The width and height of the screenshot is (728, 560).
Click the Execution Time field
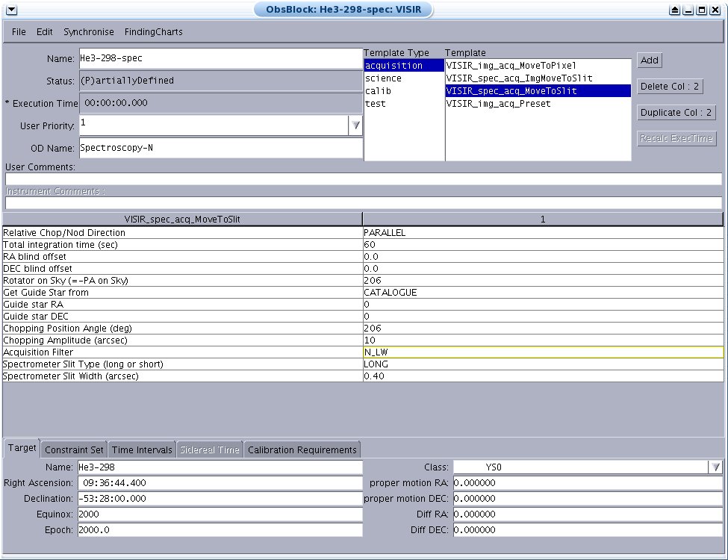click(x=220, y=103)
